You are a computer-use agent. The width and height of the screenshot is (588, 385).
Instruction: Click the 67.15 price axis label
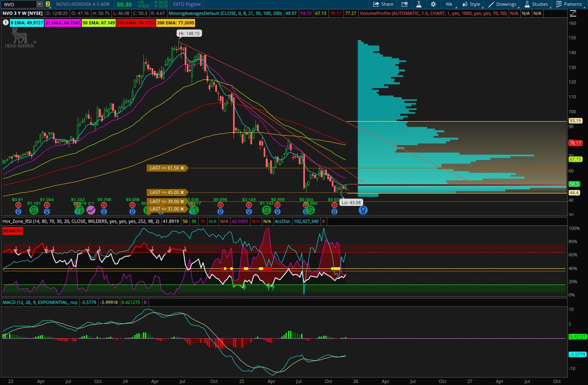(575, 159)
